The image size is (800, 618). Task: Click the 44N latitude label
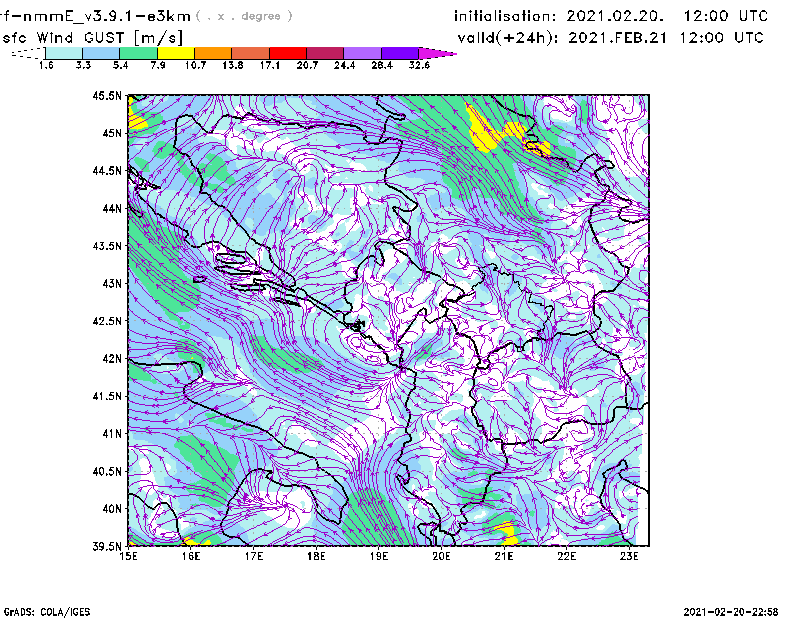click(112, 208)
